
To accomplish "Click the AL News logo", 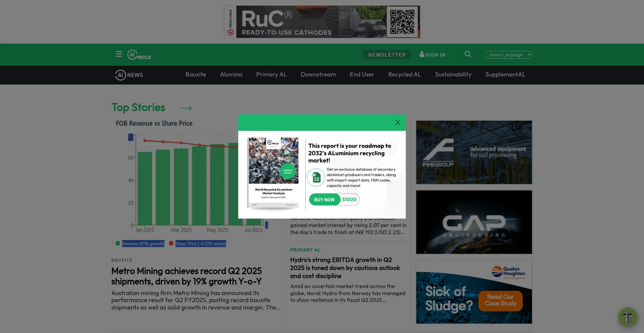I will tap(129, 75).
